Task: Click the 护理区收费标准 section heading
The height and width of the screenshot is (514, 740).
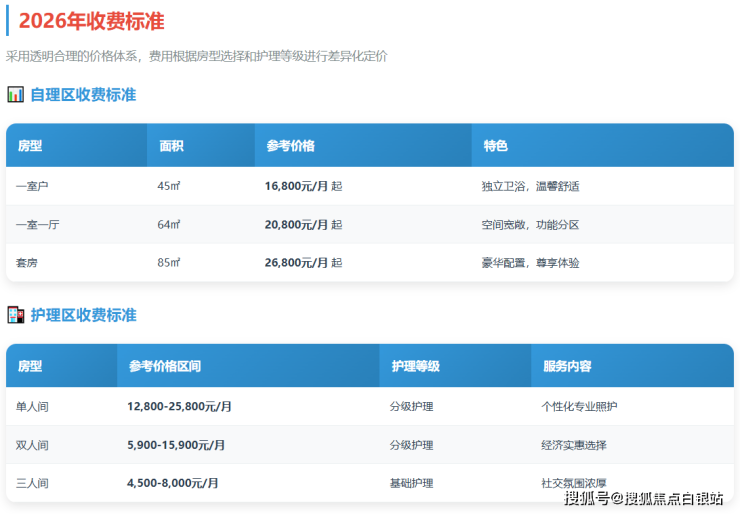Action: coord(83,315)
